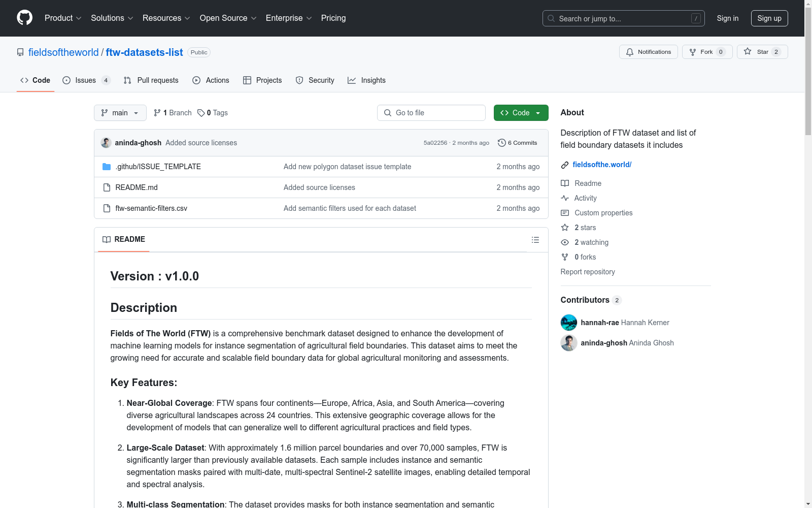Click the magnifier icon in the search box
812x508 pixels.
click(x=551, y=18)
